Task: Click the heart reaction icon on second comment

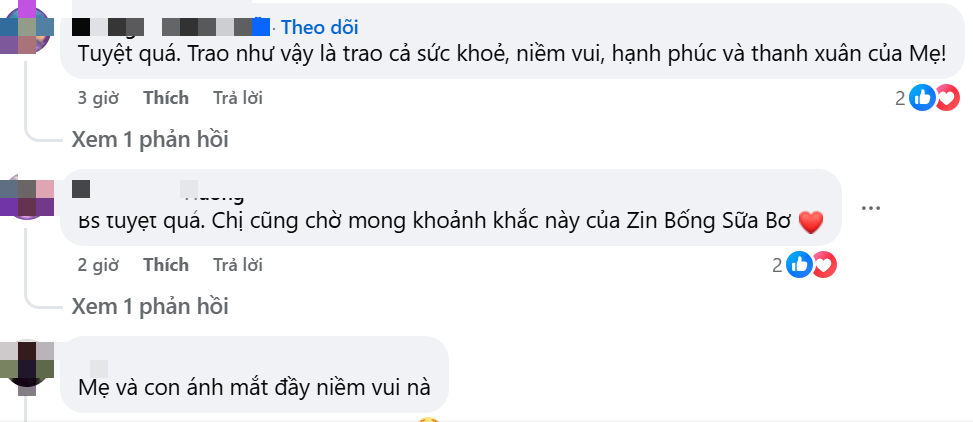Action: pyautogui.click(x=825, y=265)
